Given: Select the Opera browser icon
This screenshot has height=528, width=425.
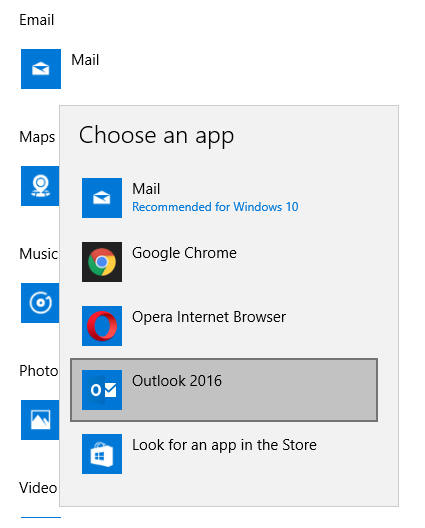Looking at the screenshot, I should [102, 326].
